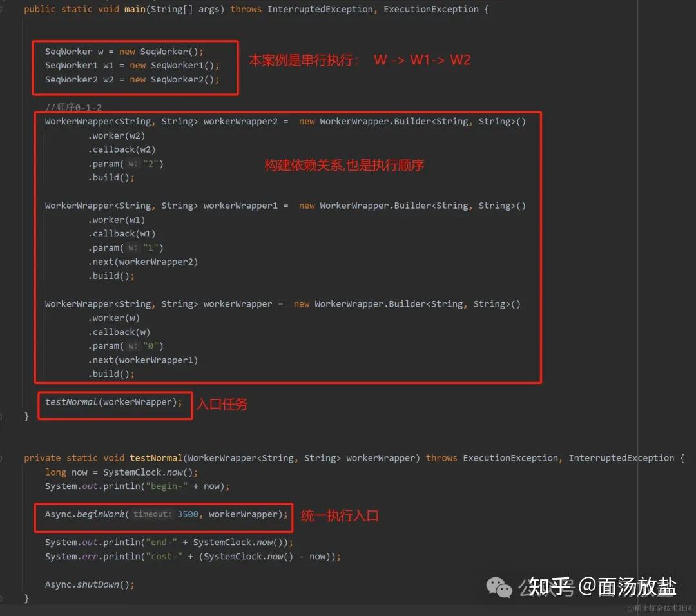The image size is (696, 616).
Task: Click the timeout value 3500
Action: (x=188, y=514)
